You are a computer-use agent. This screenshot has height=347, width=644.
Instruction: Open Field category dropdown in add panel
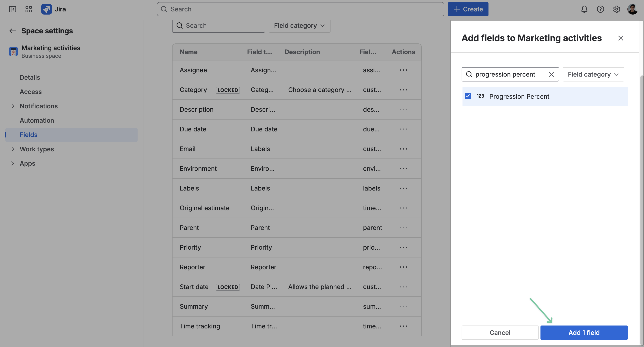593,74
